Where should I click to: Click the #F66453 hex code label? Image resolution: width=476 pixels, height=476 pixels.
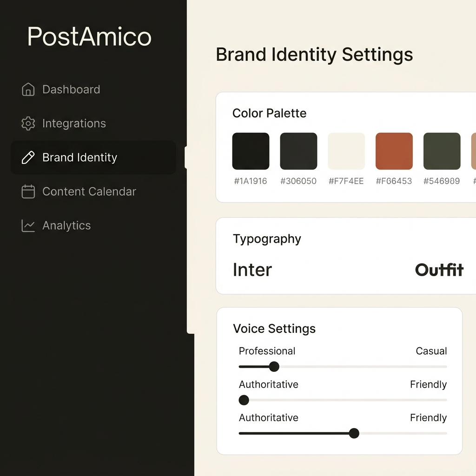click(394, 181)
